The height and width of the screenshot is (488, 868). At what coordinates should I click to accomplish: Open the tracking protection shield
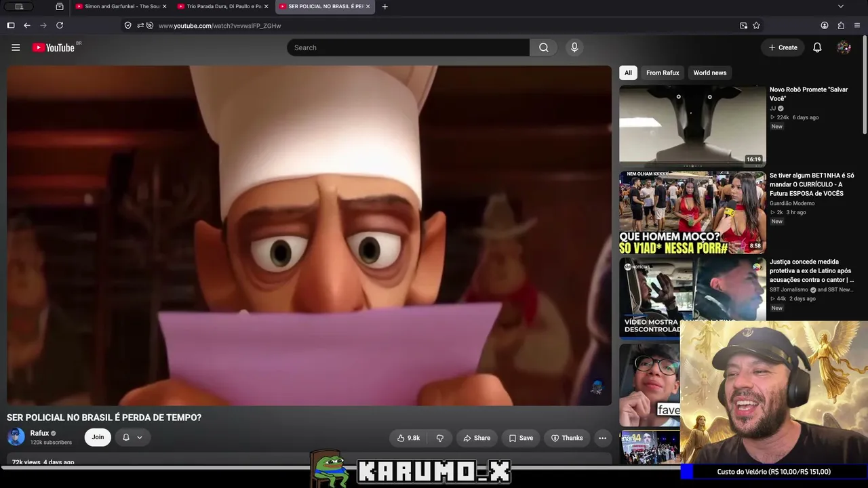click(x=127, y=25)
